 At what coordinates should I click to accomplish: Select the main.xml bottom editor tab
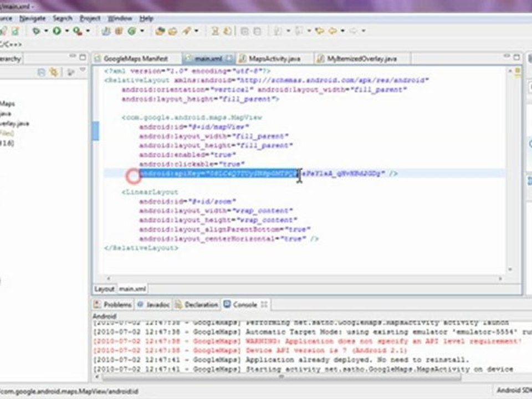pos(132,289)
